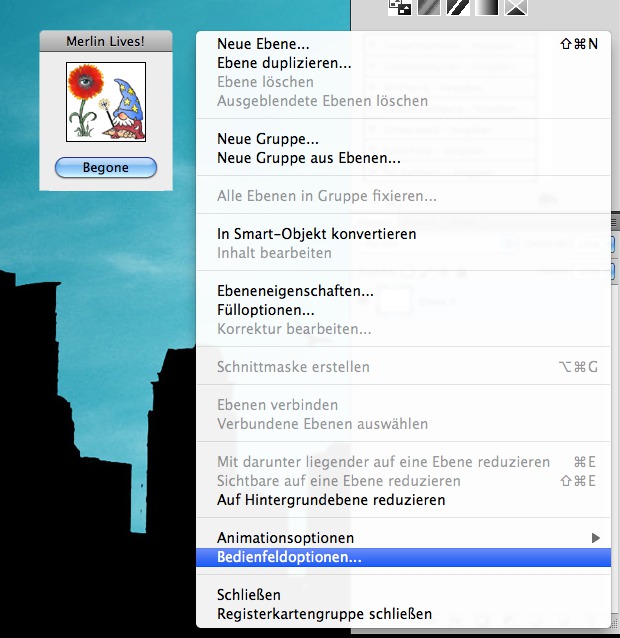Click Schnittmaske erstellen entry
Screen dimensions: 620x638
click(403, 367)
